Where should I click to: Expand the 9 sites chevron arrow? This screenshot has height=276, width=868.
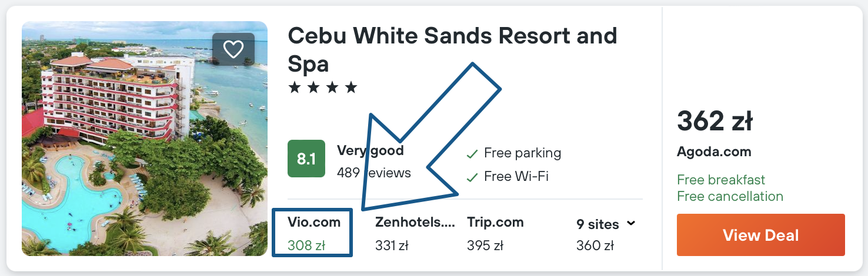(x=631, y=224)
